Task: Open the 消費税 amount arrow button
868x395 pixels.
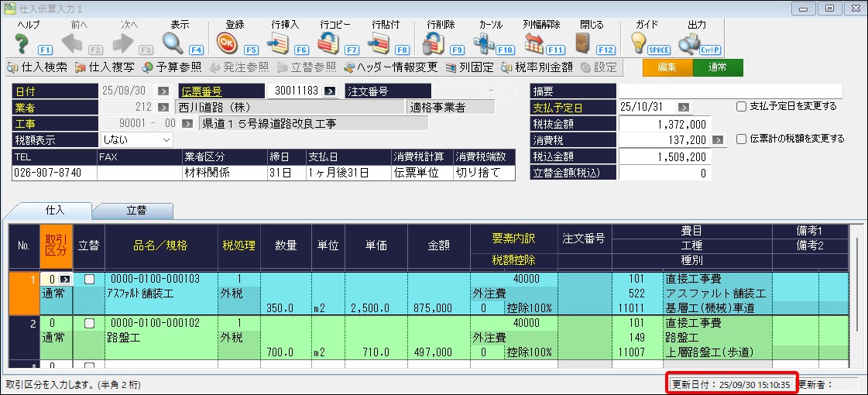Action: pos(718,140)
